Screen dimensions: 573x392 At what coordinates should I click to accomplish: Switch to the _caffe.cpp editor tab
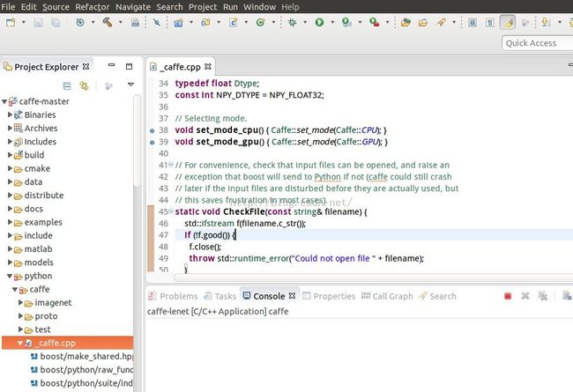tap(180, 67)
